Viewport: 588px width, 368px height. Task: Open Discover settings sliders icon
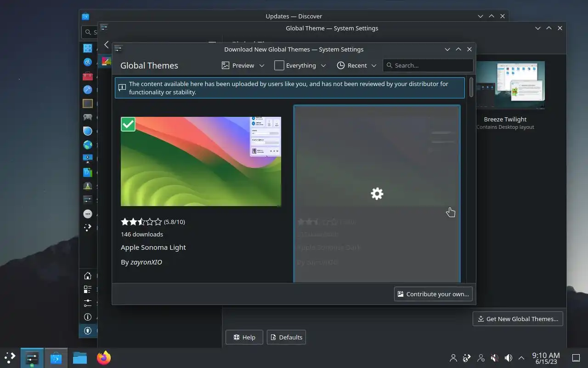point(88,303)
